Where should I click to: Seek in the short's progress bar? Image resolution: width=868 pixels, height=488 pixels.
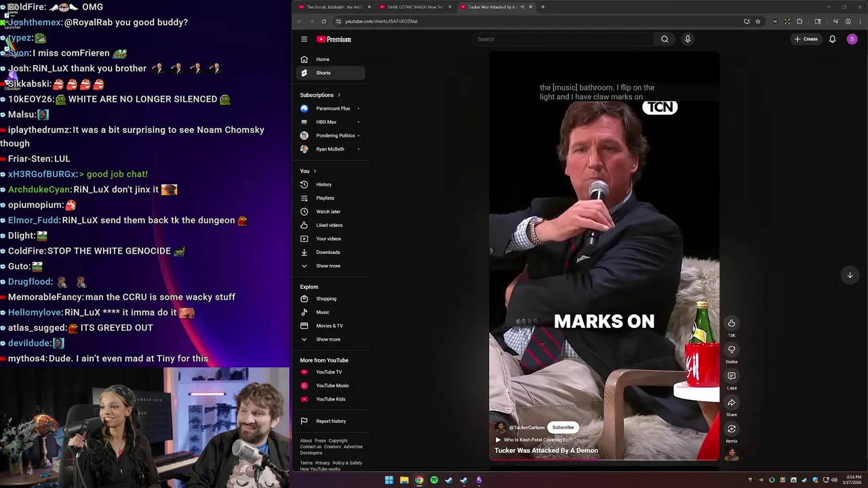(x=604, y=460)
